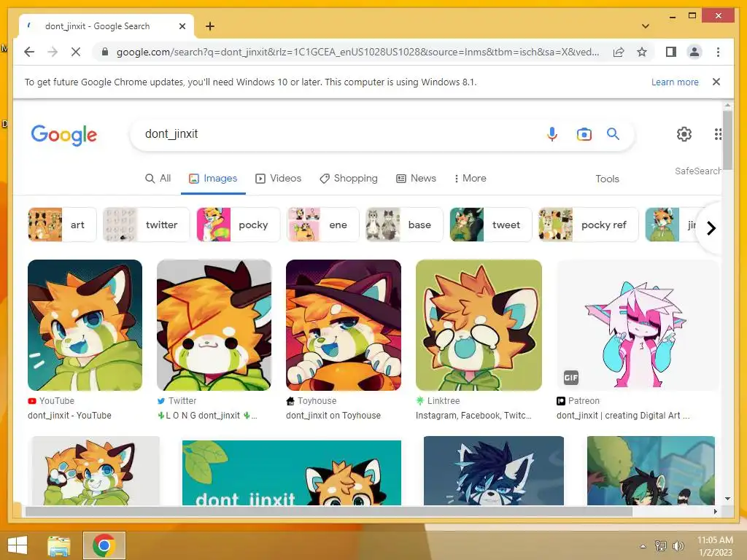Close the dont_jinxit Google Search tab
This screenshot has height=560, width=747.
[182, 26]
